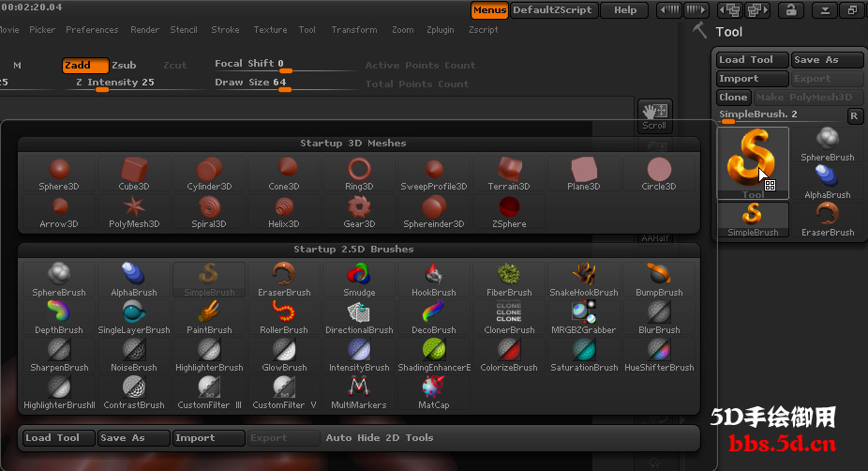Adjust the Draw Size slider
The height and width of the screenshot is (471, 868).
point(285,84)
